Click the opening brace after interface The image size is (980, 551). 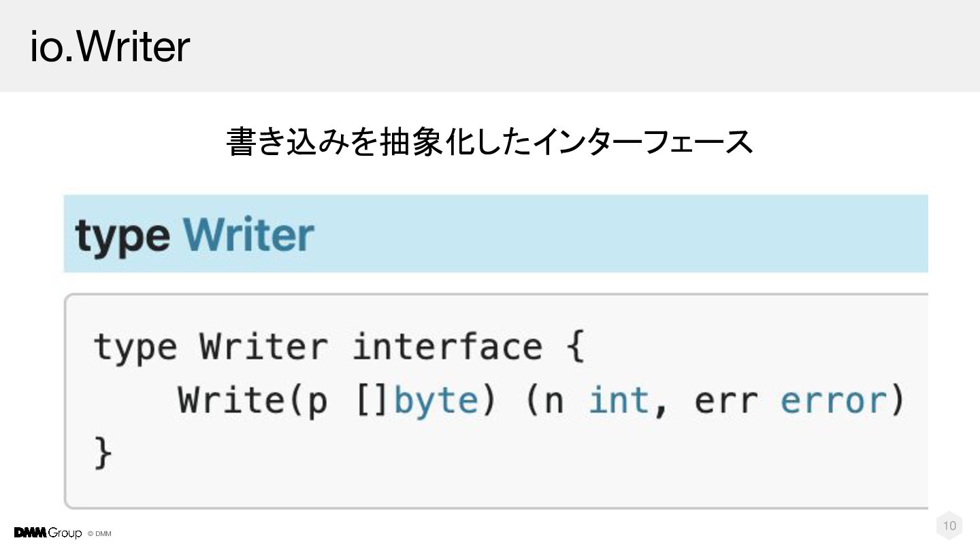tap(575, 347)
